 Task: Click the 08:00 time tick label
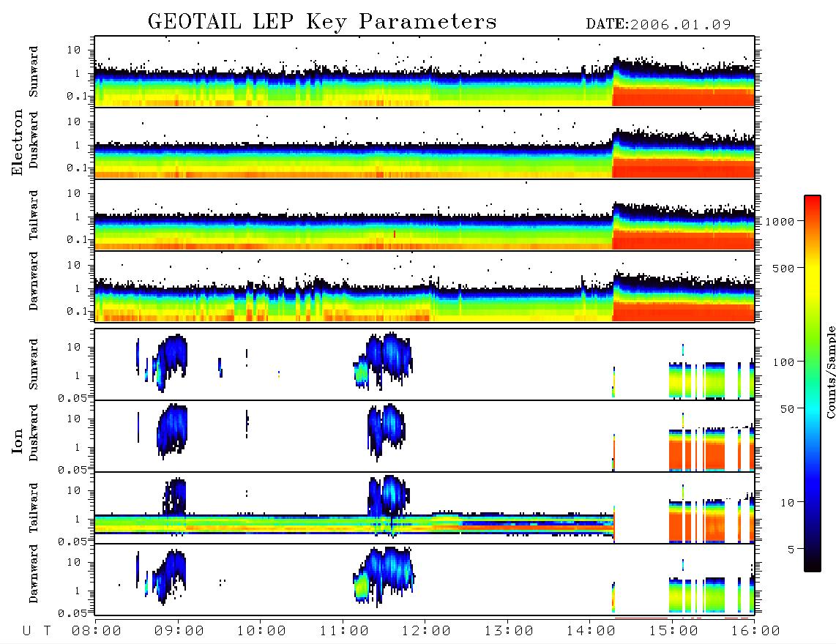(x=97, y=632)
